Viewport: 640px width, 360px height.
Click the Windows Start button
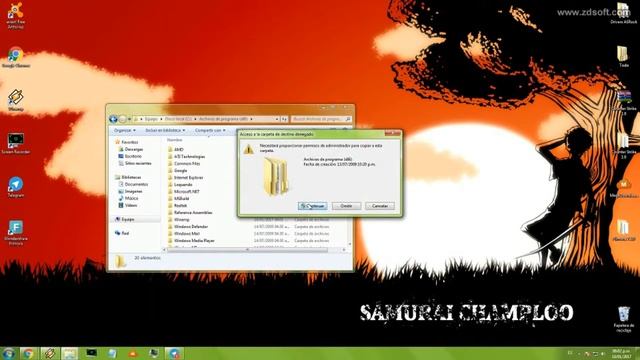8,353
